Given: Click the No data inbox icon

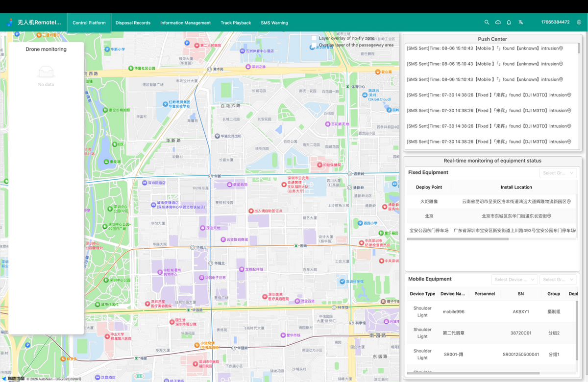Looking at the screenshot, I should 46,72.
